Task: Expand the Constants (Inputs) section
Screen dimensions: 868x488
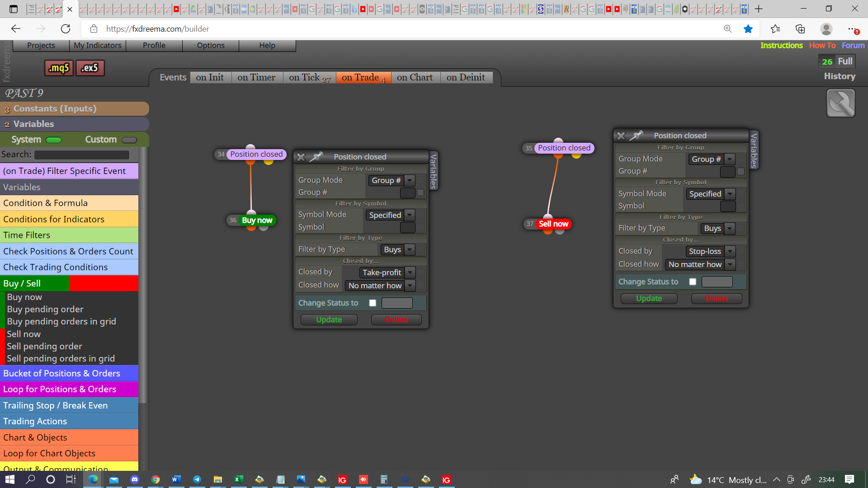Action: (75, 108)
